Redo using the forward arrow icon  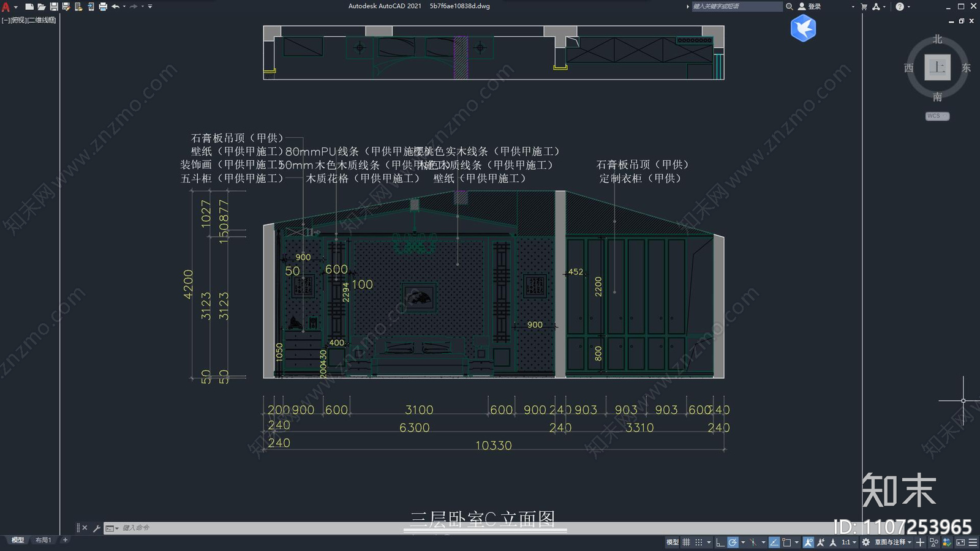pyautogui.click(x=134, y=7)
